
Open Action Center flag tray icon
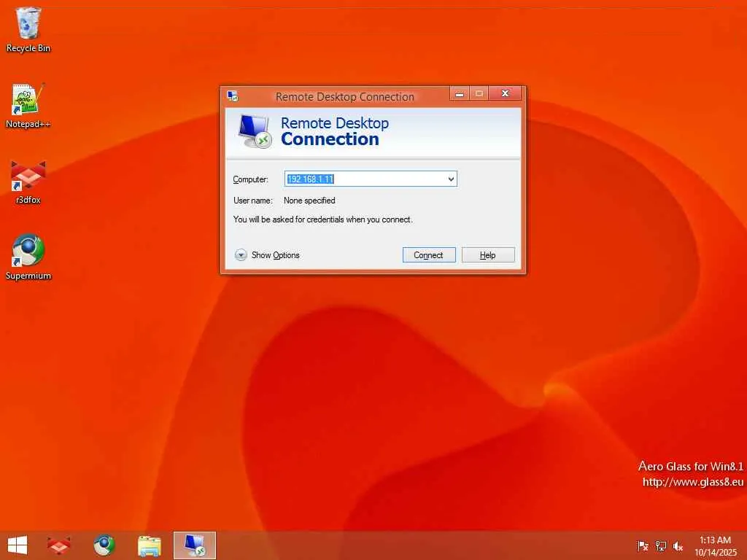pos(643,546)
